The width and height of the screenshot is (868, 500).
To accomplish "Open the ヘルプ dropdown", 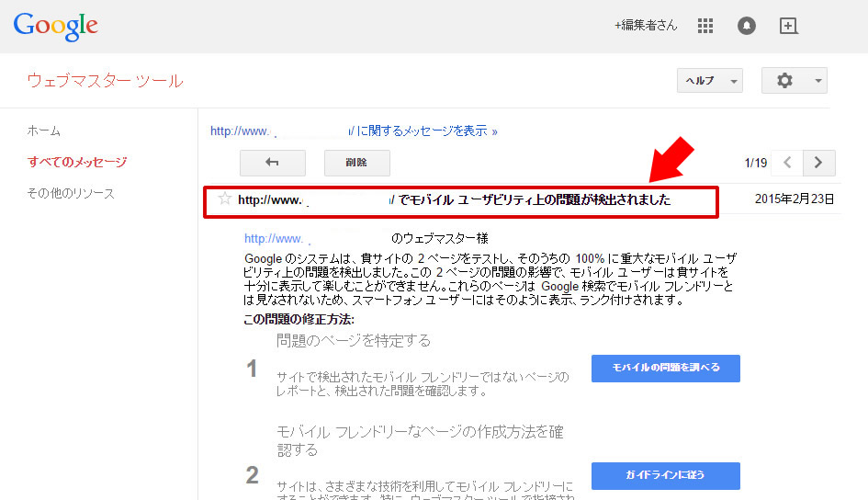I will pyautogui.click(x=710, y=81).
